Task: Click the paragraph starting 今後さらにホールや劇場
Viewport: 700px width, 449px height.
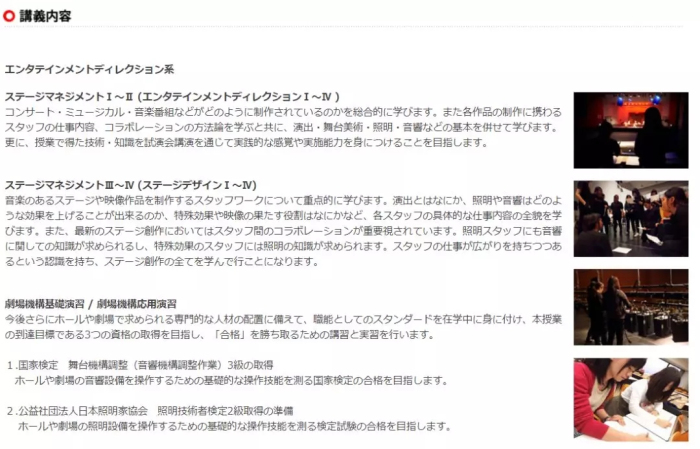Action: pos(283,327)
